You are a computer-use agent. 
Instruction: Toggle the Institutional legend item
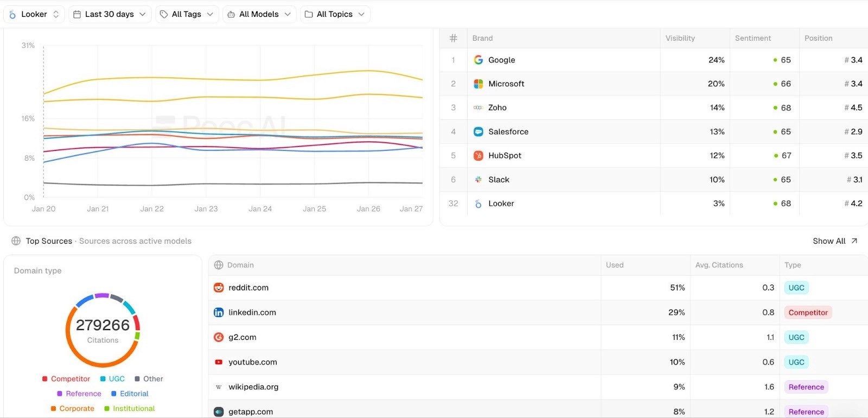130,408
